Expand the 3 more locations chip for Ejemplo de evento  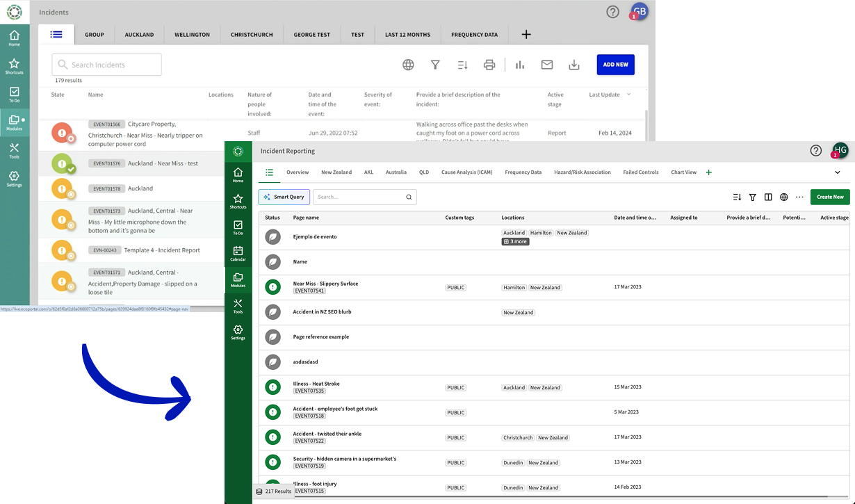click(514, 241)
